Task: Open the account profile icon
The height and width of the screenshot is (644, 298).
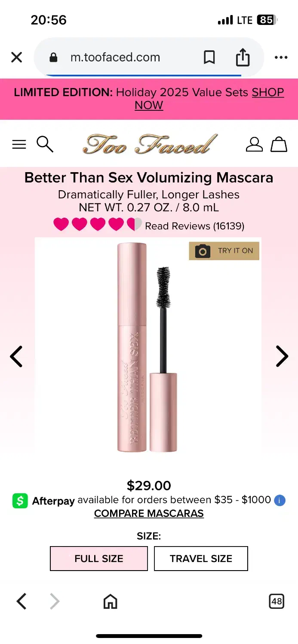Action: click(x=254, y=144)
